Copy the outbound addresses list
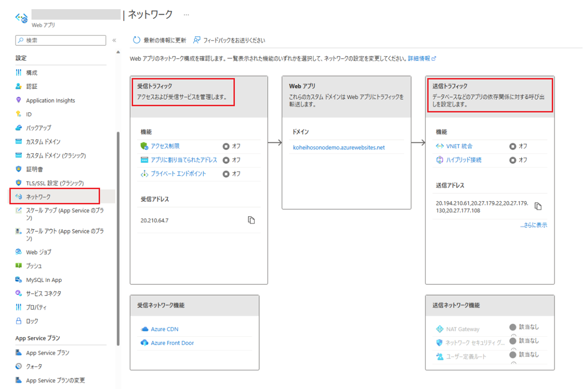This screenshot has width=588, height=389. pyautogui.click(x=538, y=206)
